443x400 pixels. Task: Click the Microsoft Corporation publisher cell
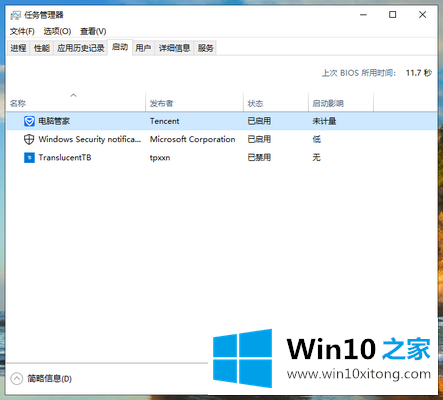point(192,139)
